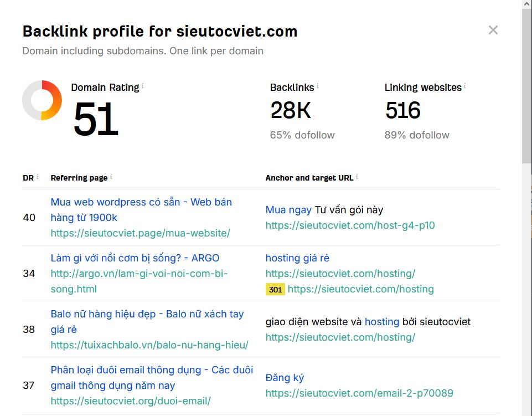
Task: Click 'Đăng ký' anchor link
Action: [285, 378]
